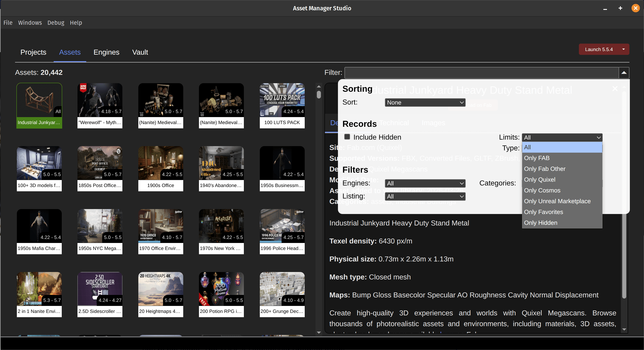Open the Windows menu

pyautogui.click(x=30, y=23)
